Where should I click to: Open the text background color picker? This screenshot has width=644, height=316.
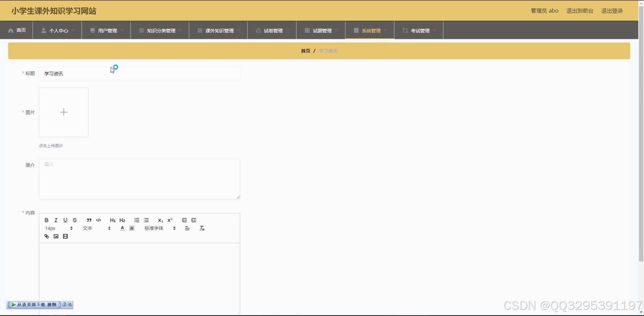click(132, 228)
